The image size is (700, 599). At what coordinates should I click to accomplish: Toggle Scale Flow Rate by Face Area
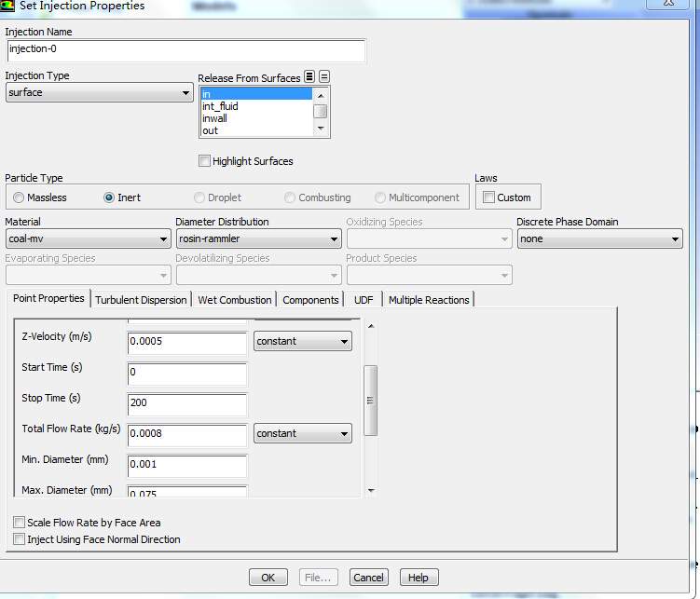(x=19, y=523)
